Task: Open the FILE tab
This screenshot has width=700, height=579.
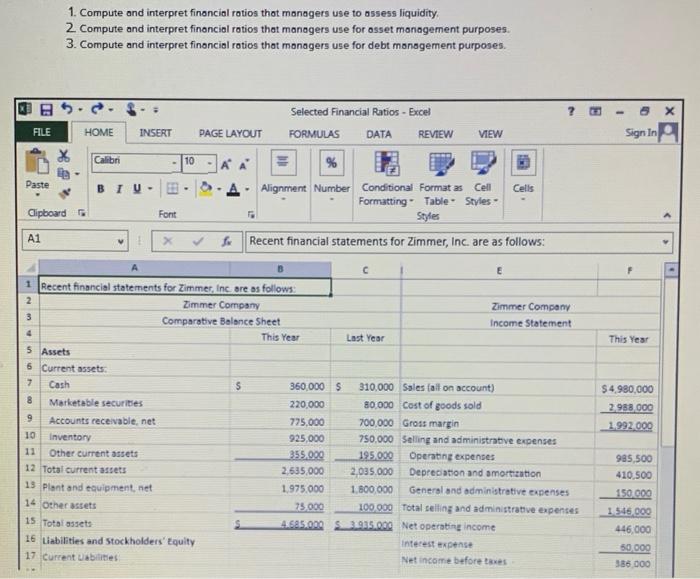Action: tap(42, 132)
